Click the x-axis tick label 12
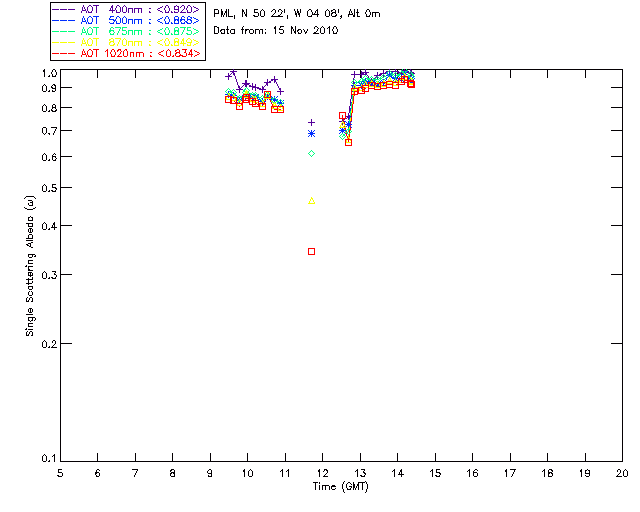Image resolution: width=640 pixels, height=512 pixels. (x=322, y=473)
